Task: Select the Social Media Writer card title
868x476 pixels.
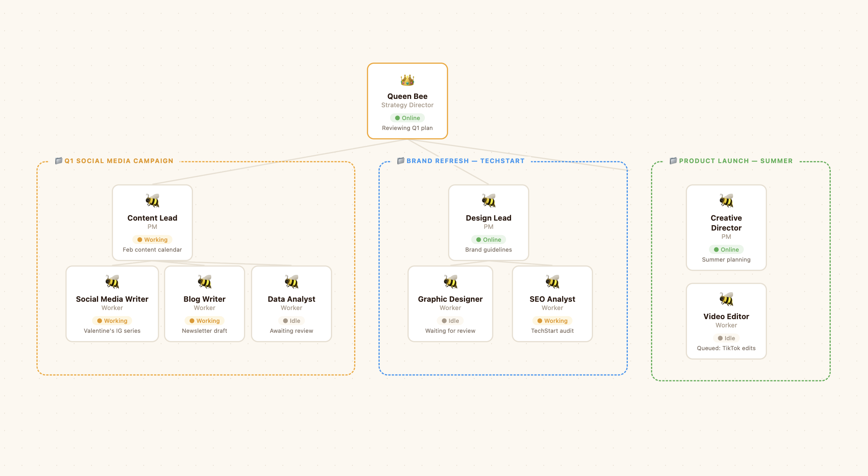Action: [x=112, y=299]
